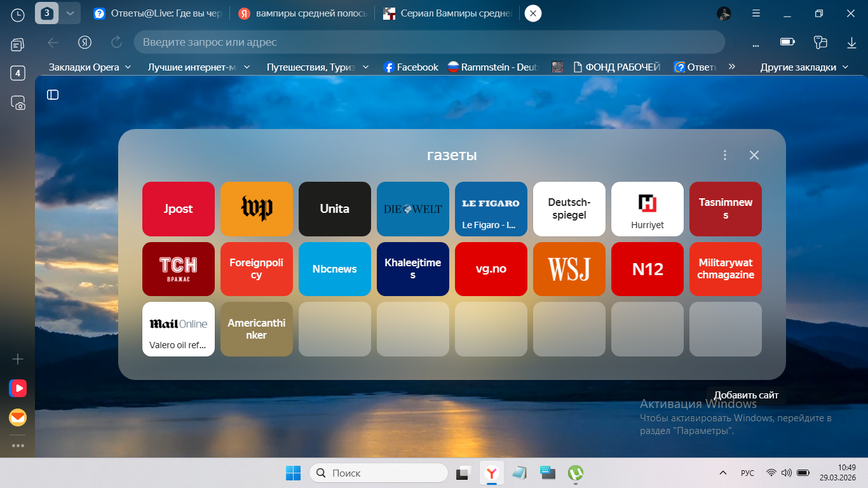Viewport: 868px width, 488px height.
Task: Open tab group number 3
Action: coord(47,13)
